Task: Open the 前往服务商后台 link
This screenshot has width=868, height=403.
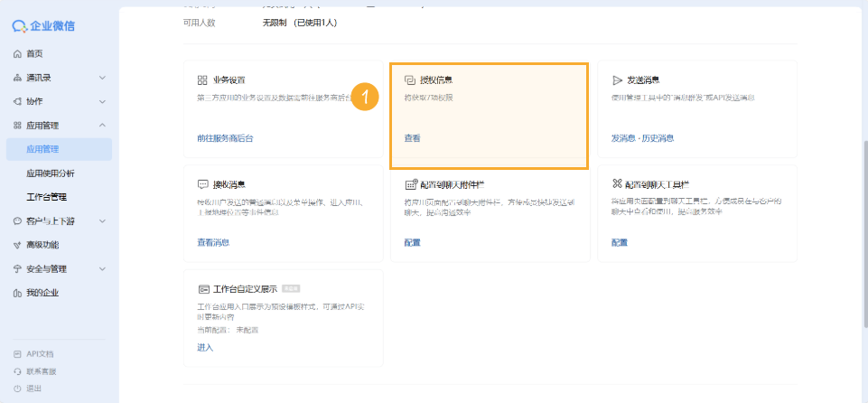Action: (225, 138)
